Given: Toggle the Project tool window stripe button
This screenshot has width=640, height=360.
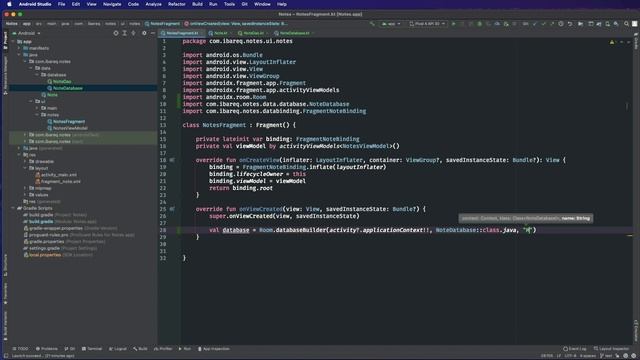Looking at the screenshot, I should click(5, 41).
